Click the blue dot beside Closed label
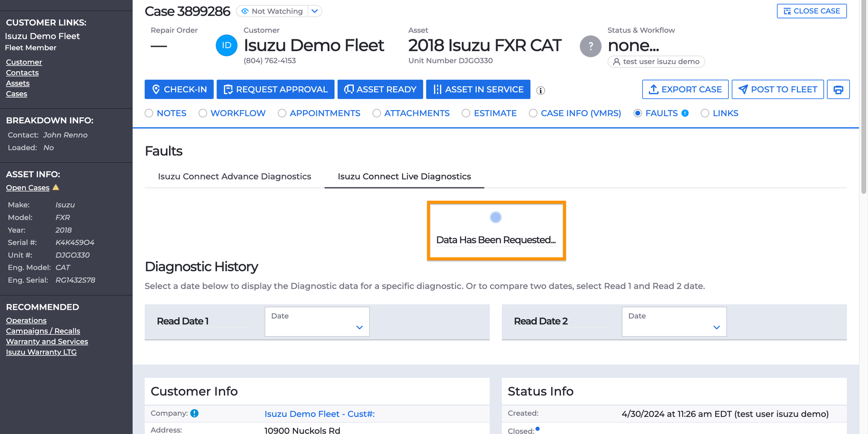868x434 pixels. (x=538, y=429)
